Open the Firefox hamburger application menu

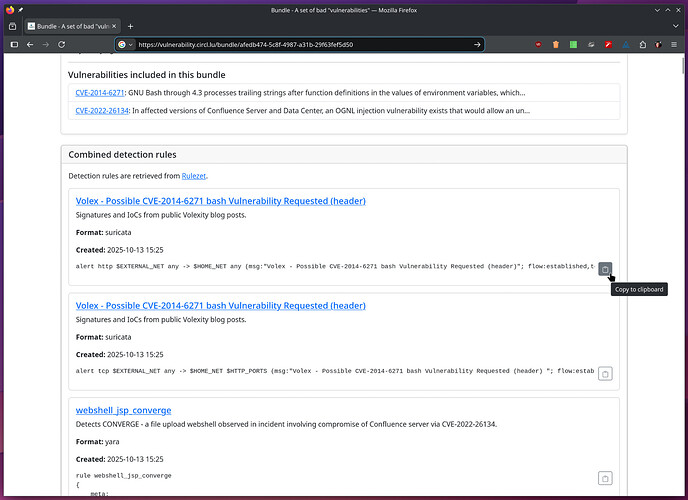[673, 44]
